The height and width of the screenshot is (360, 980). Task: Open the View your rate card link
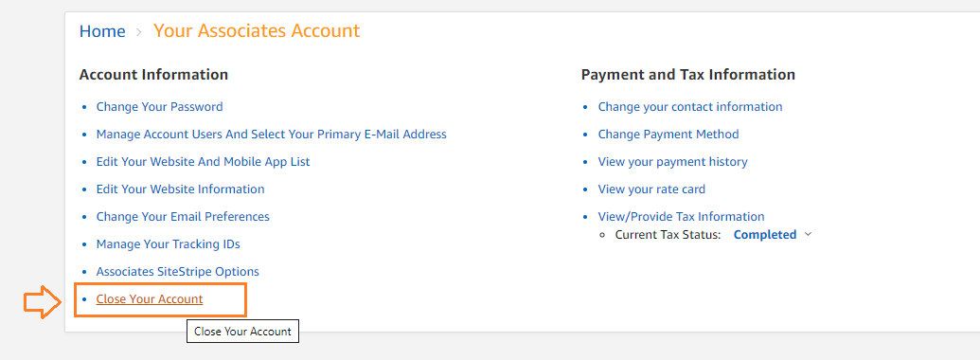click(651, 189)
